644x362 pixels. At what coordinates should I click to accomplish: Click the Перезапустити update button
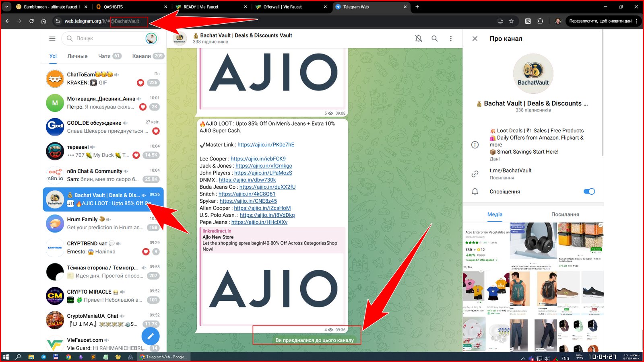click(x=603, y=21)
